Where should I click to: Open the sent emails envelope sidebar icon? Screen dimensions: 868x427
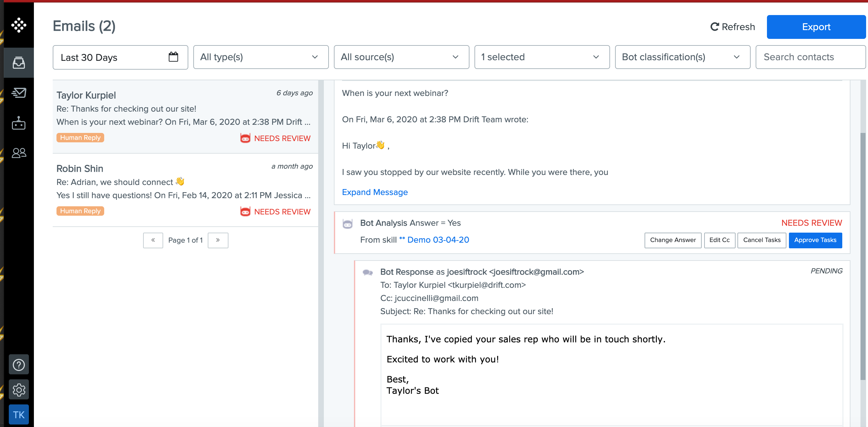coord(19,92)
